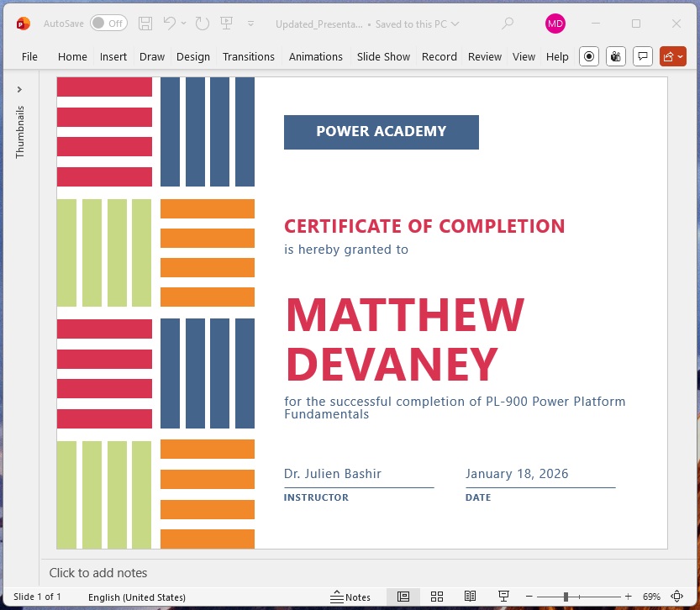Expand the Thumbnails pane chevron
The height and width of the screenshot is (610, 700).
19,89
